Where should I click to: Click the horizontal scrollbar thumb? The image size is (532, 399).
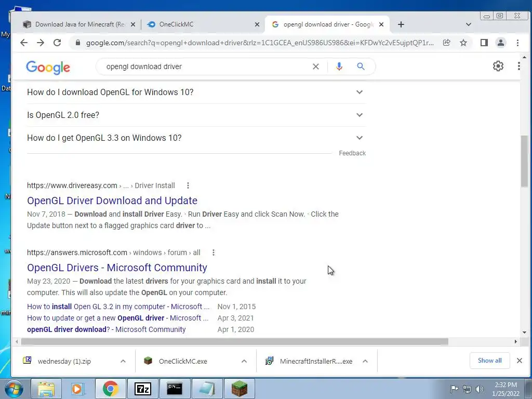[235, 342]
